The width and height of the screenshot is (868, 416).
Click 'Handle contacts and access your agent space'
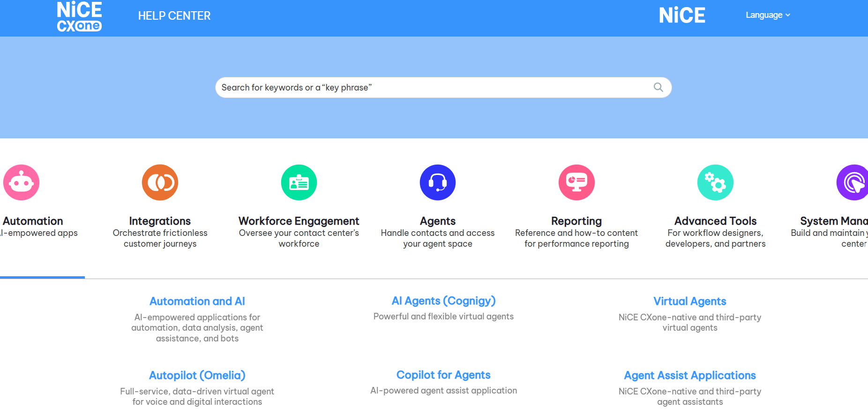point(438,238)
